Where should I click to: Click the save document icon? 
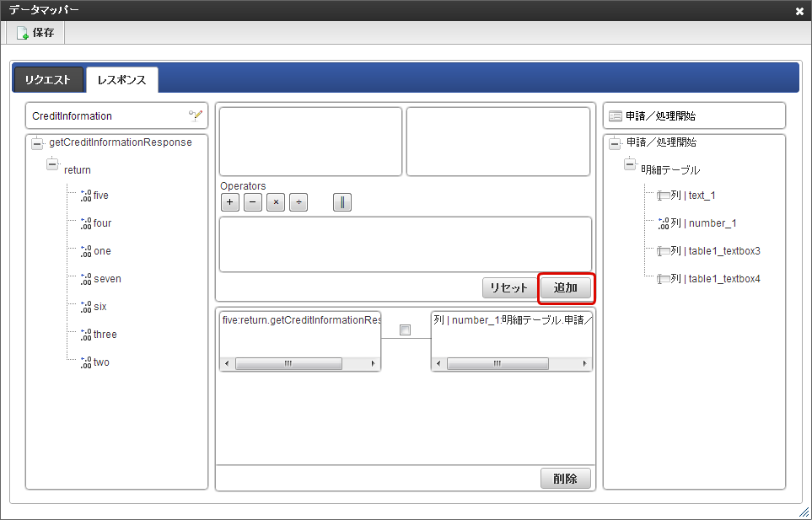click(22, 33)
